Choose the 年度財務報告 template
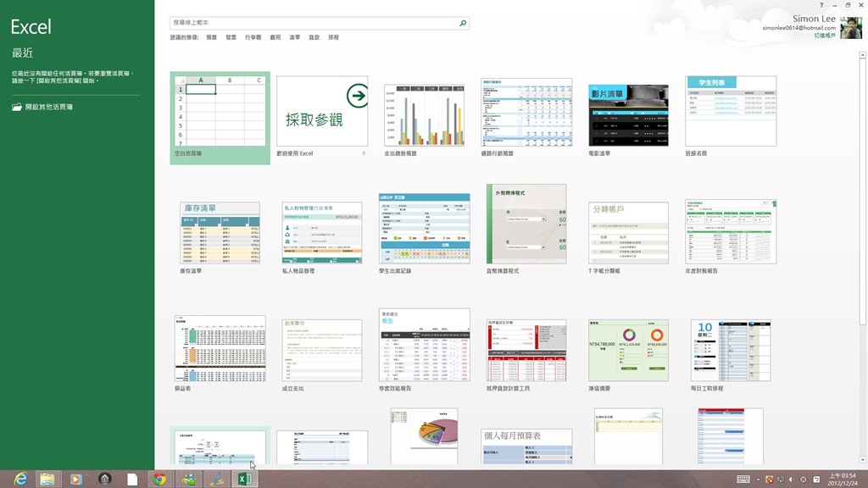868x488 pixels. [731, 231]
